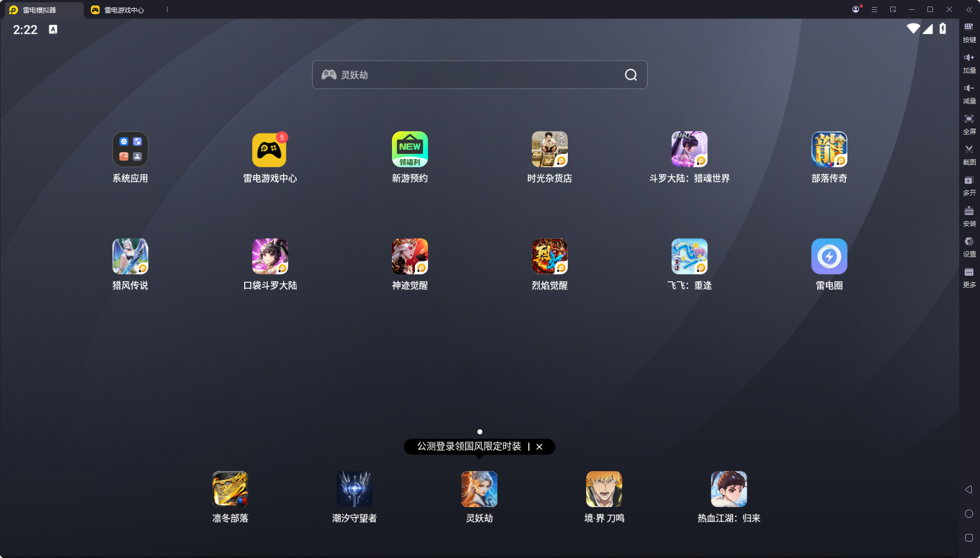This screenshot has width=980, height=558.
Task: Tap the Android recent apps square button
Action: pos(969,538)
